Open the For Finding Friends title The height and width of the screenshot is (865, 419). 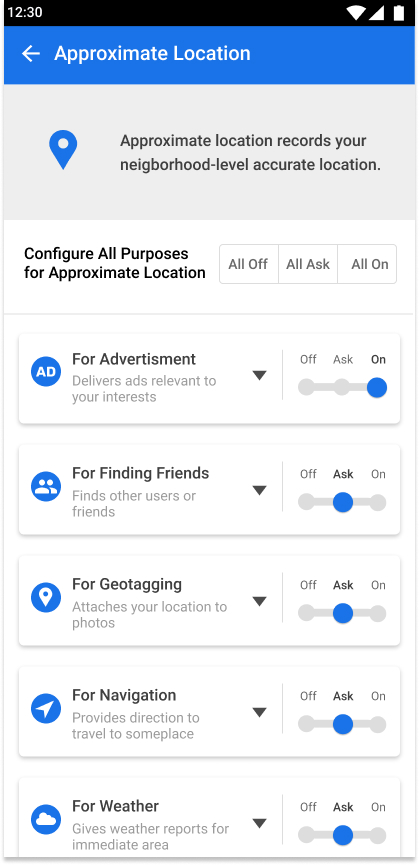pyautogui.click(x=141, y=473)
